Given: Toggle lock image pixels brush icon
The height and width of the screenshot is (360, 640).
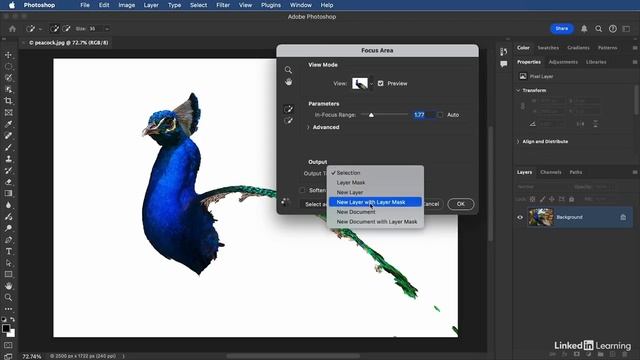Looking at the screenshot, I should [542, 199].
